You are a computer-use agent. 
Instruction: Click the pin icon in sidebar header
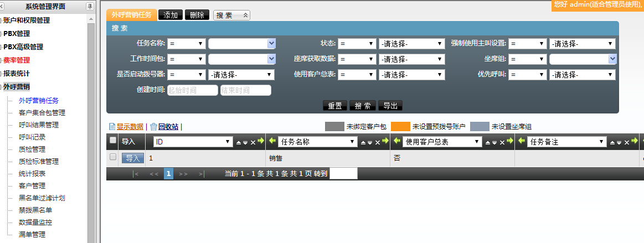[90, 7]
